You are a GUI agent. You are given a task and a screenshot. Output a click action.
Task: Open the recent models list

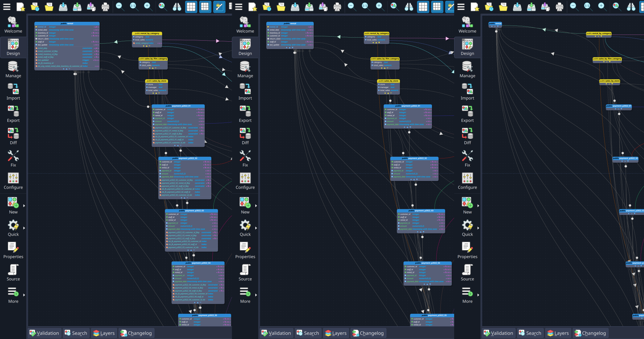[x=35, y=7]
